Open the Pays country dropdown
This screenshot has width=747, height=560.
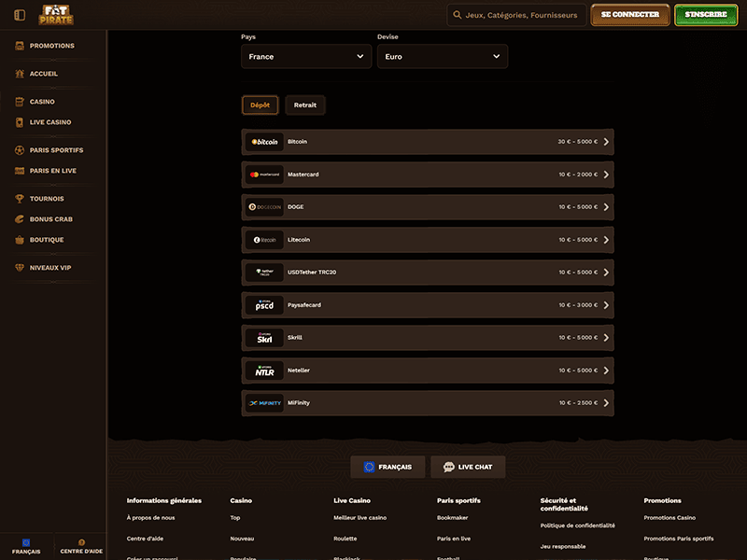[306, 56]
